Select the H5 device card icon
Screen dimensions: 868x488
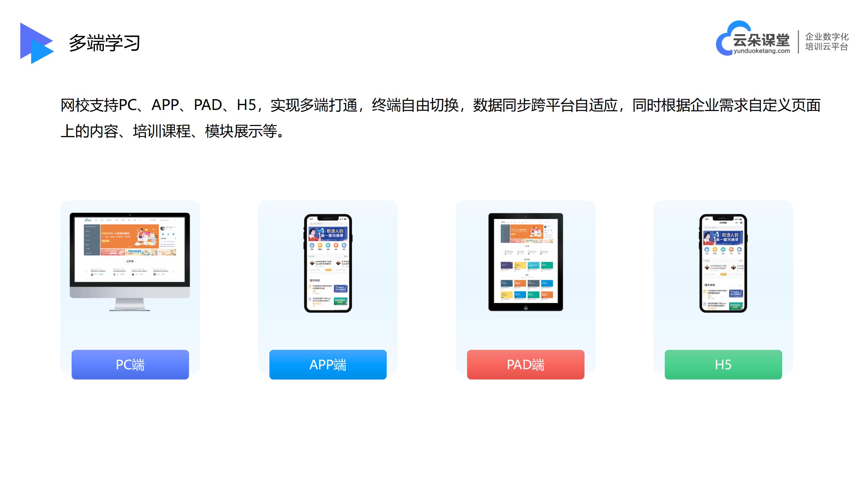click(723, 264)
